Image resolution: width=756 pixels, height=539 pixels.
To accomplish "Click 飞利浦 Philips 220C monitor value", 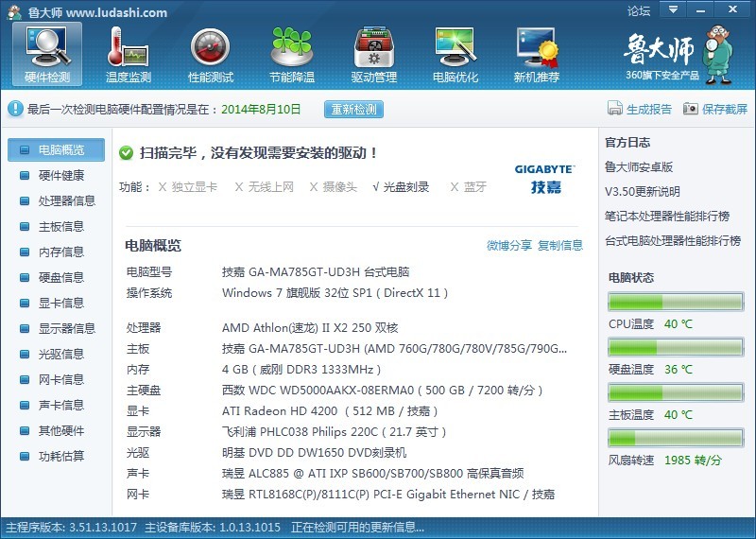I will [334, 432].
